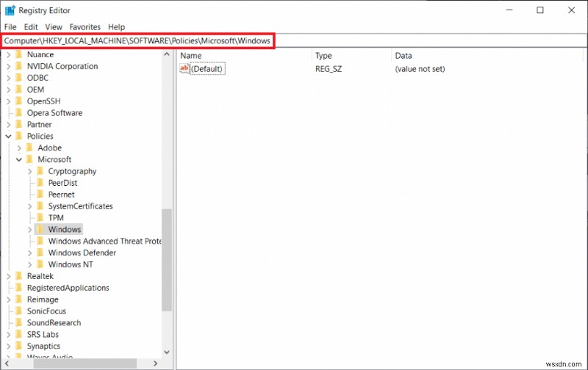
Task: Open the Favorites menu
Action: click(85, 27)
